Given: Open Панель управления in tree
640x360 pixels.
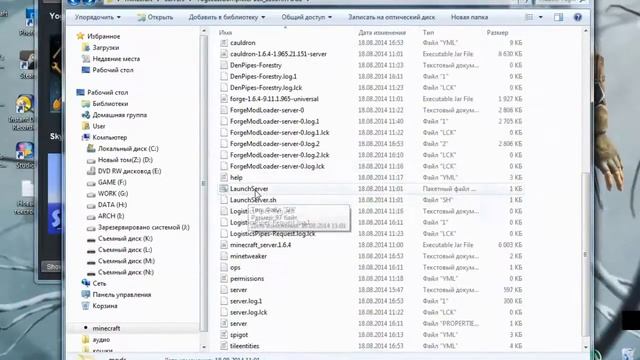Looking at the screenshot, I should click(x=122, y=295).
